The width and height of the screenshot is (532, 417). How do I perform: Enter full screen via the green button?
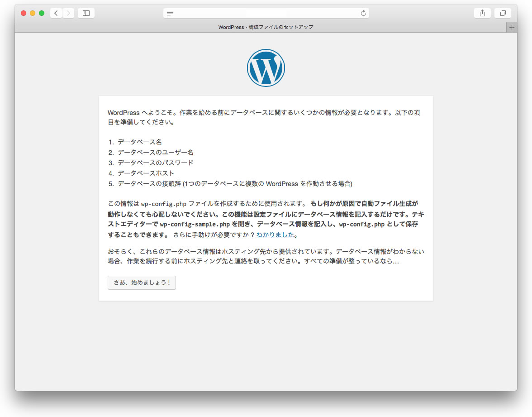point(42,13)
